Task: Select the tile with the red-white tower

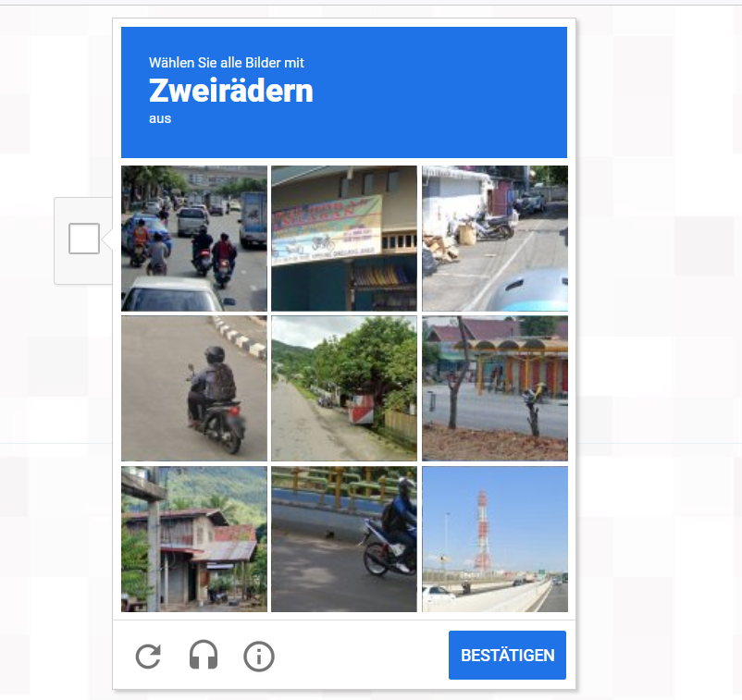Action: (x=495, y=539)
